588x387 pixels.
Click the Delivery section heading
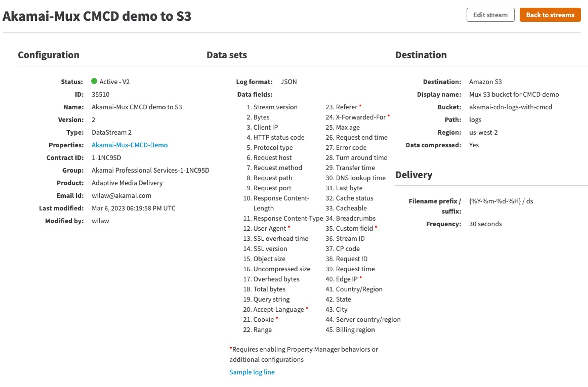pos(414,175)
